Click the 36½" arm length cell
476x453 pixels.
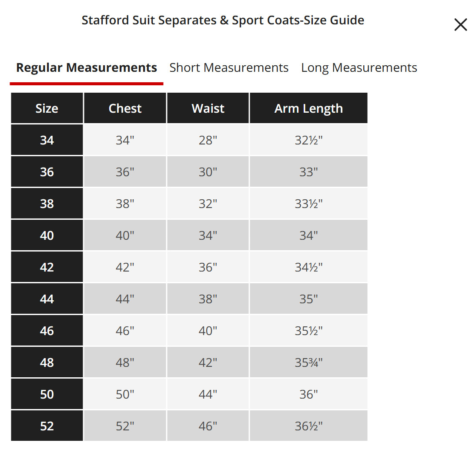(309, 426)
